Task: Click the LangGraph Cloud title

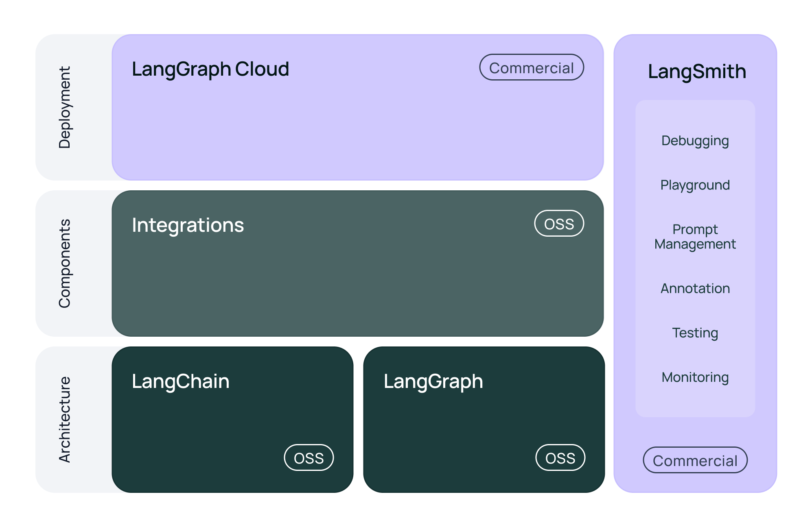Action: tap(210, 69)
